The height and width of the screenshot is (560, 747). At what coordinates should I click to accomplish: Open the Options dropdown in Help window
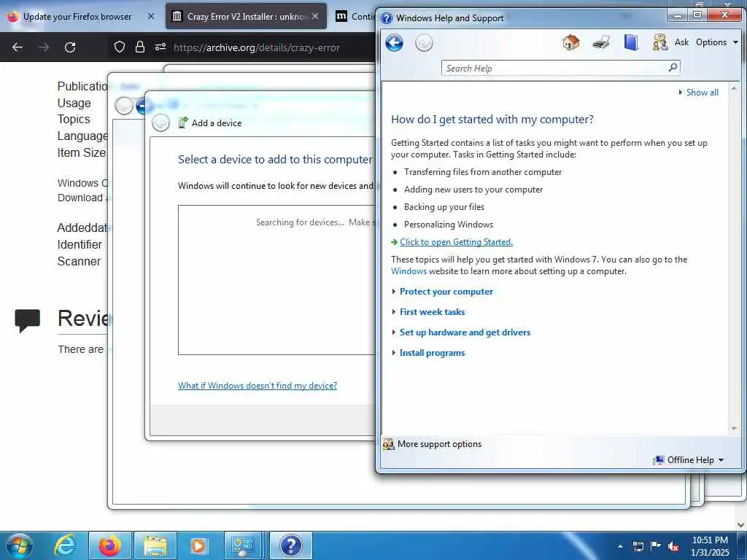pos(716,42)
